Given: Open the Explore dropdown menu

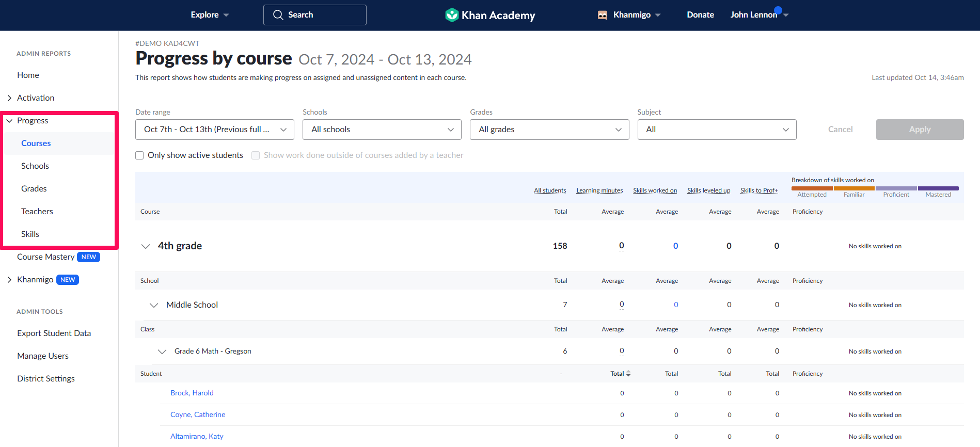Looking at the screenshot, I should pyautogui.click(x=210, y=15).
